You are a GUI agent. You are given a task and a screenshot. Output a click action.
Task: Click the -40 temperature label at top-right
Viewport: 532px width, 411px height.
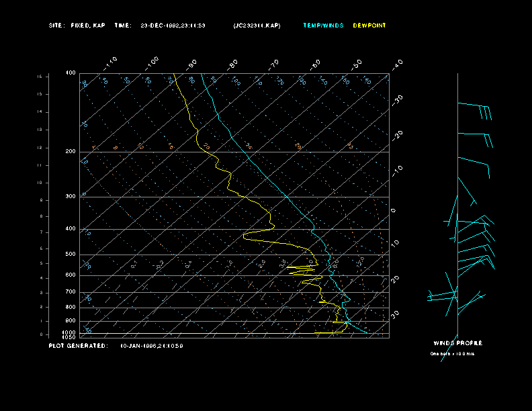(397, 64)
